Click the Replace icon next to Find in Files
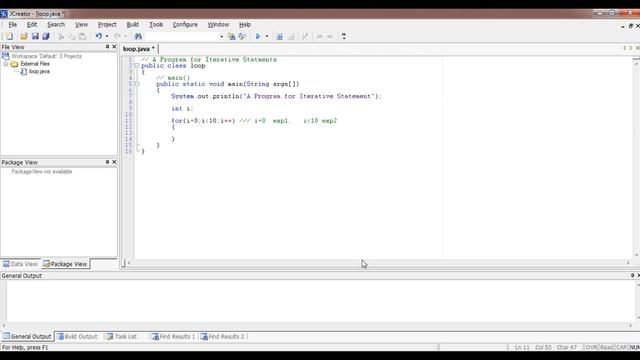The width and height of the screenshot is (640, 360). (x=242, y=36)
